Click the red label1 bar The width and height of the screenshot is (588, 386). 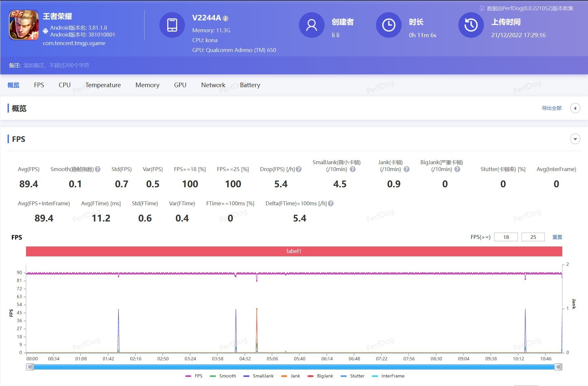tap(294, 251)
